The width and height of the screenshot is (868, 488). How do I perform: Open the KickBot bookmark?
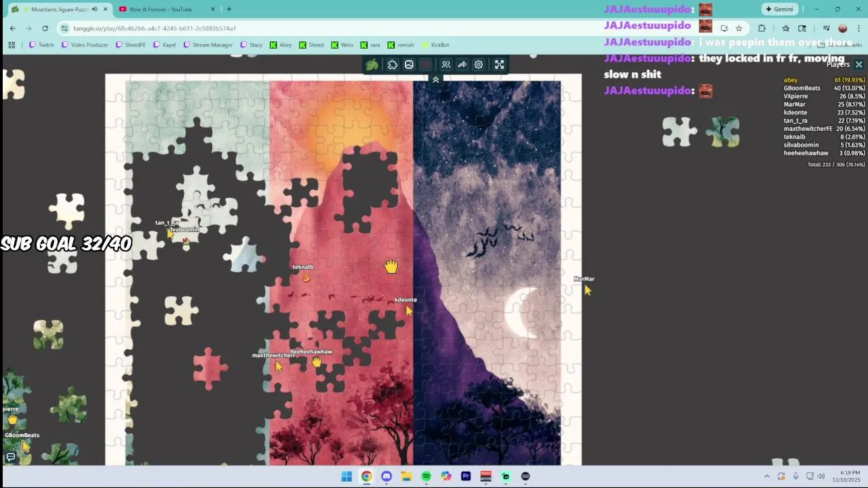435,45
